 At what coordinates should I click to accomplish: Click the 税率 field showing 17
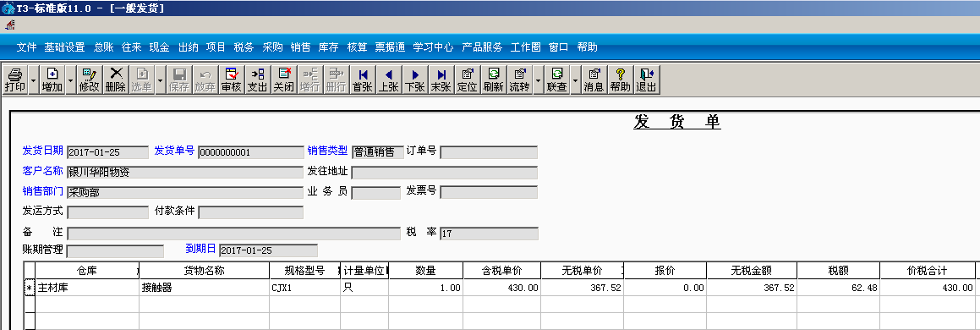tap(489, 234)
